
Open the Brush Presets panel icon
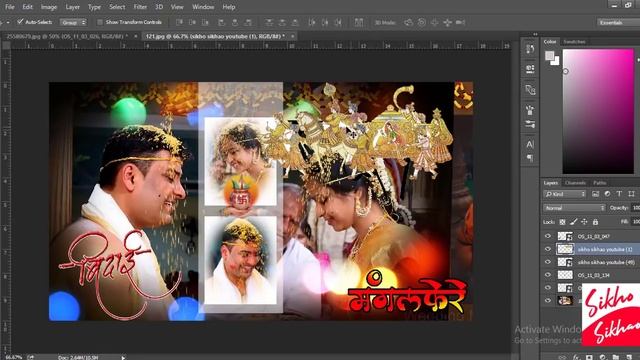[x=530, y=110]
